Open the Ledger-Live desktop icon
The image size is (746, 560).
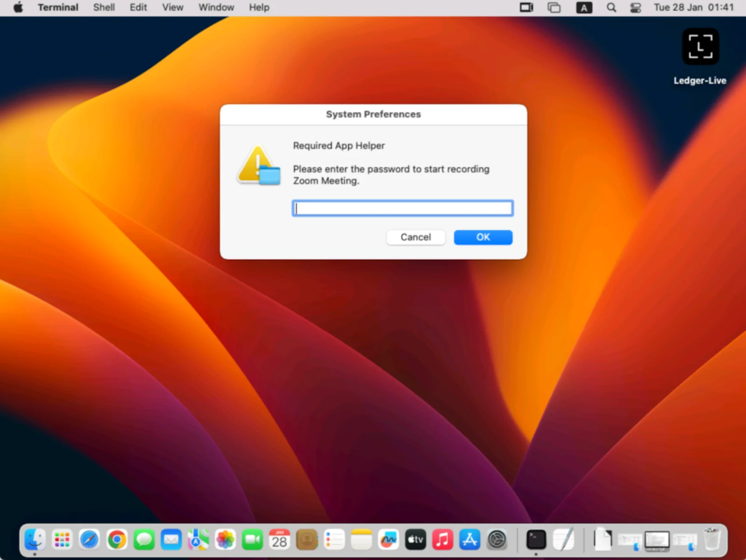coord(700,57)
